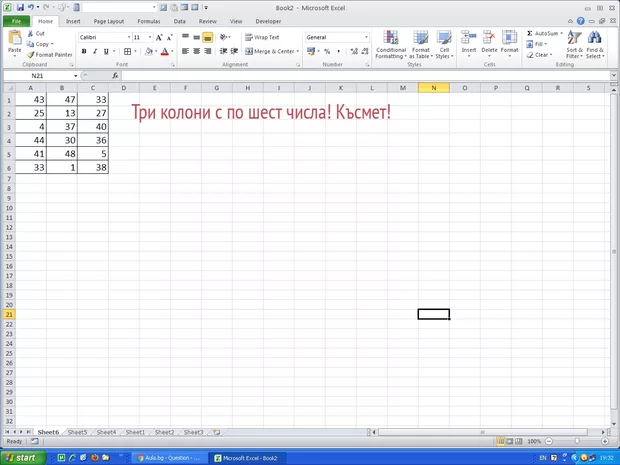Click the Format cells icon
Image resolution: width=620 pixels, height=465 pixels.
click(509, 38)
